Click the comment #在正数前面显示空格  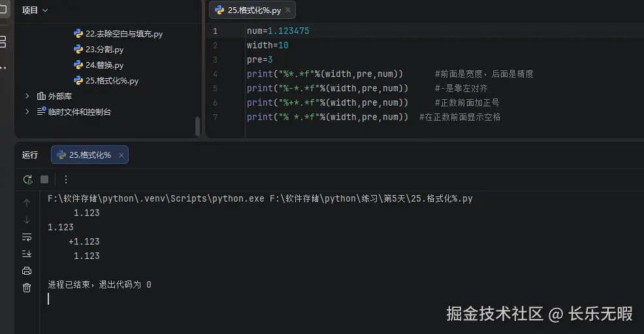coord(460,117)
